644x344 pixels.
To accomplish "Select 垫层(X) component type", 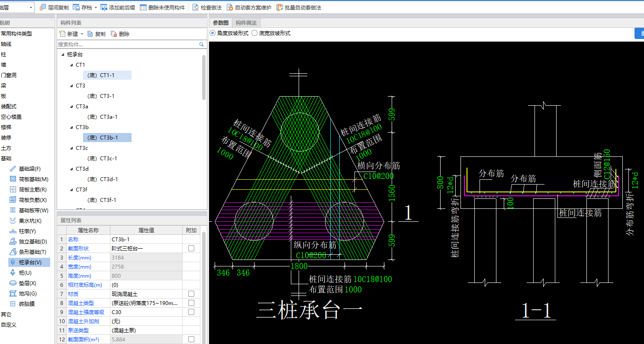I will 23,283.
